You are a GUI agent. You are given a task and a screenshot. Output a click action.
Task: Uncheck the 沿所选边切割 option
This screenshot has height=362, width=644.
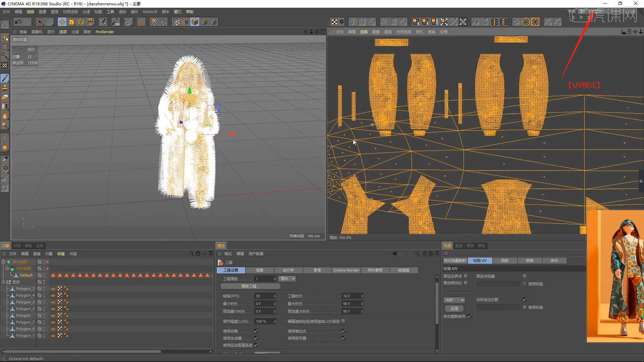click(x=525, y=299)
